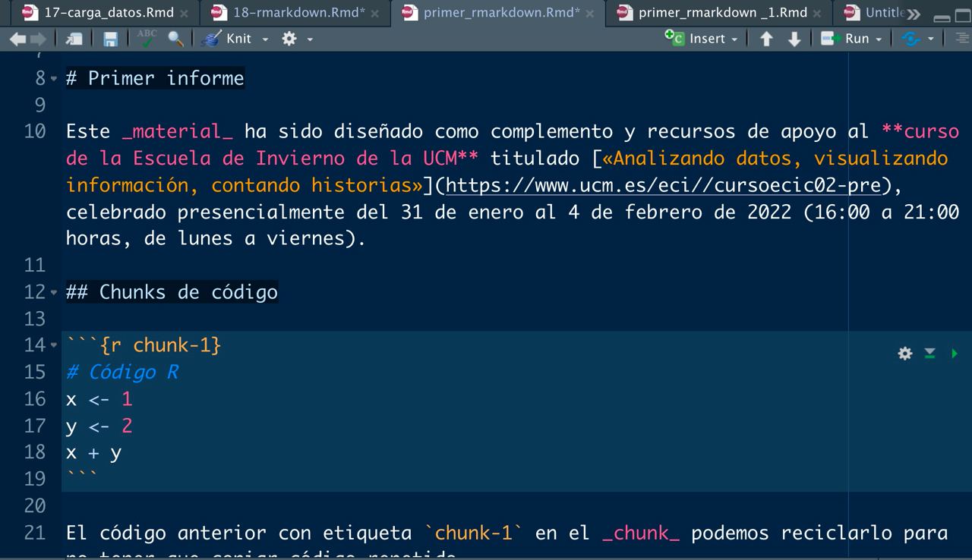Show document in new window

tap(74, 39)
